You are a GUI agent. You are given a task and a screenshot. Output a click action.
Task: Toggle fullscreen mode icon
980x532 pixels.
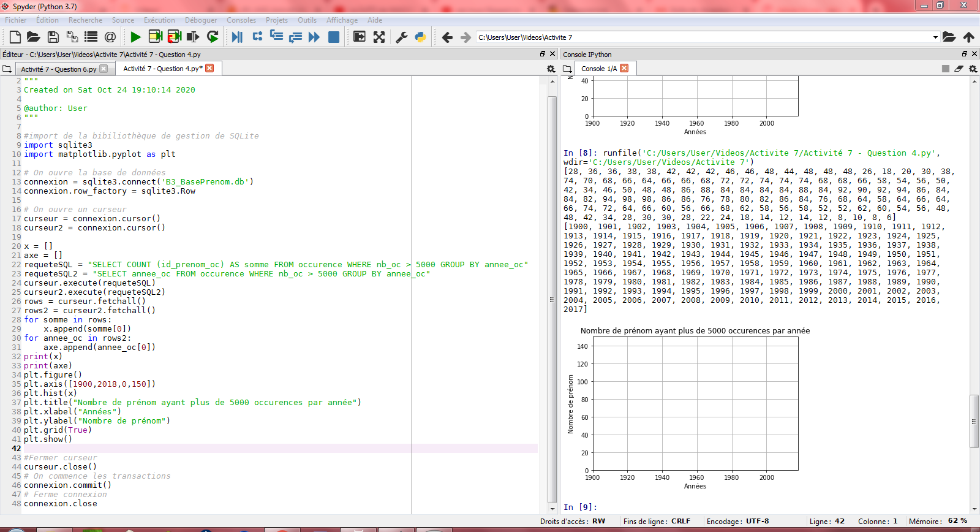click(x=379, y=37)
